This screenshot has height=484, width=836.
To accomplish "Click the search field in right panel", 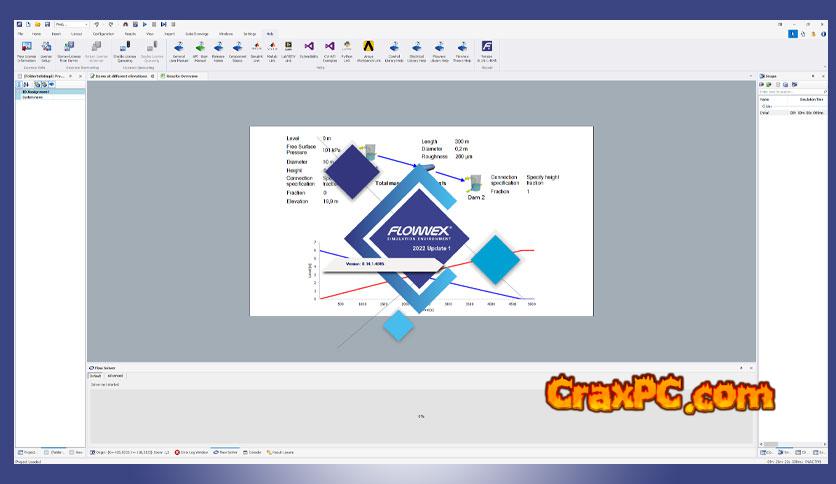I will tap(792, 92).
